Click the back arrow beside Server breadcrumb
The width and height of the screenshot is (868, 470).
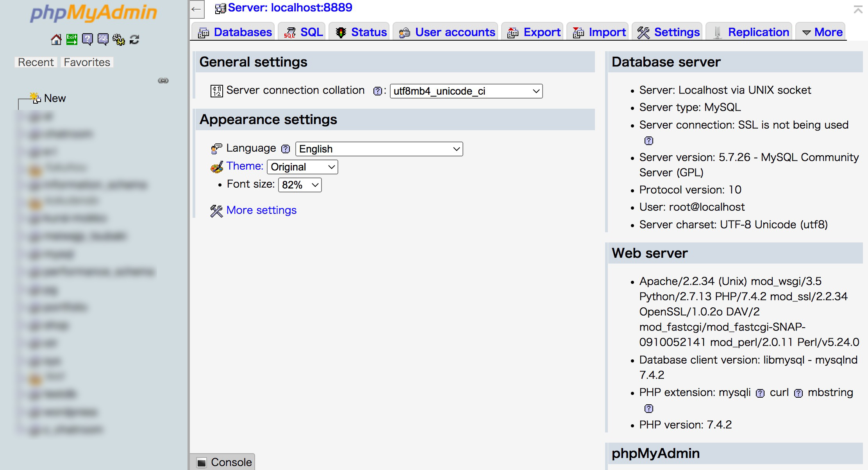click(196, 9)
